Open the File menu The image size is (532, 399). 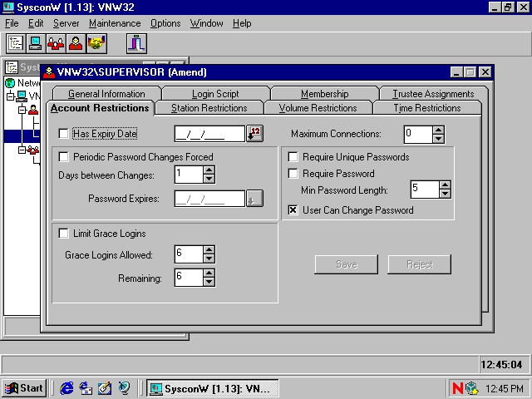click(12, 23)
